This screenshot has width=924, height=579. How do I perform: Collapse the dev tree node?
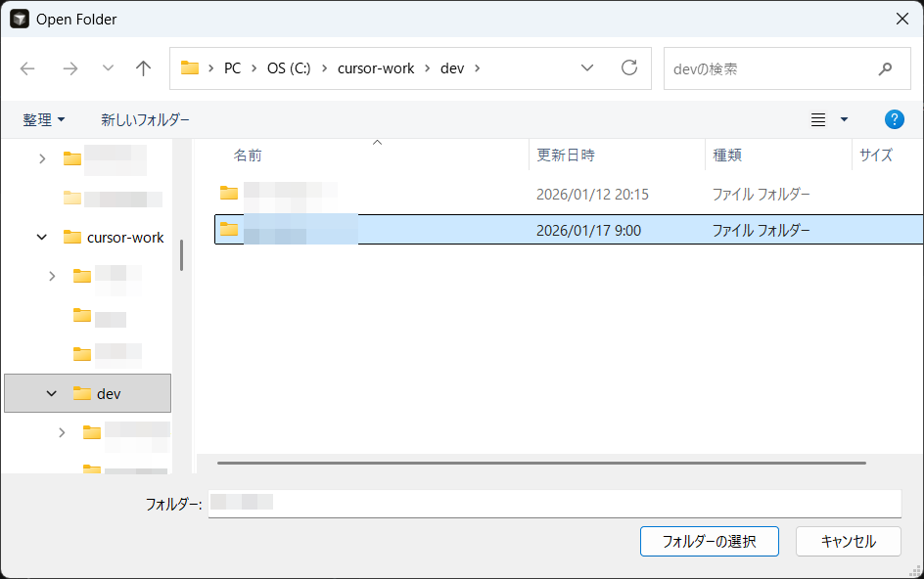[x=52, y=393]
